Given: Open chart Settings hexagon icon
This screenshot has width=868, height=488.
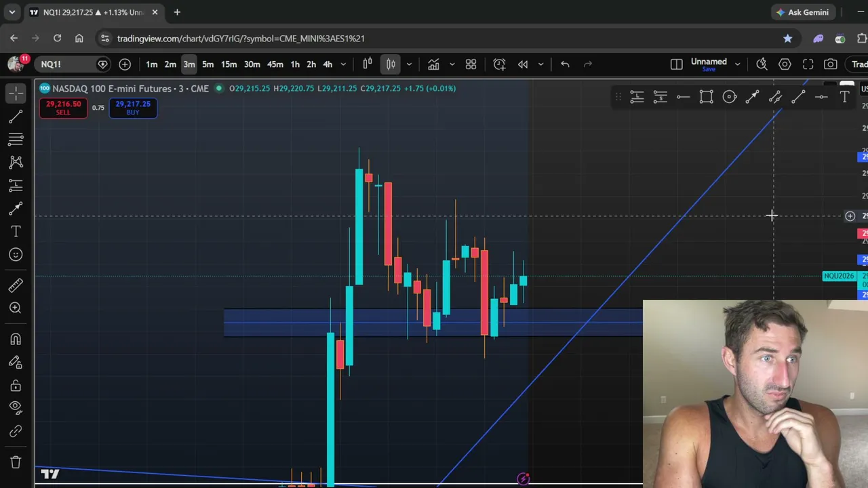Looking at the screenshot, I should pos(785,64).
